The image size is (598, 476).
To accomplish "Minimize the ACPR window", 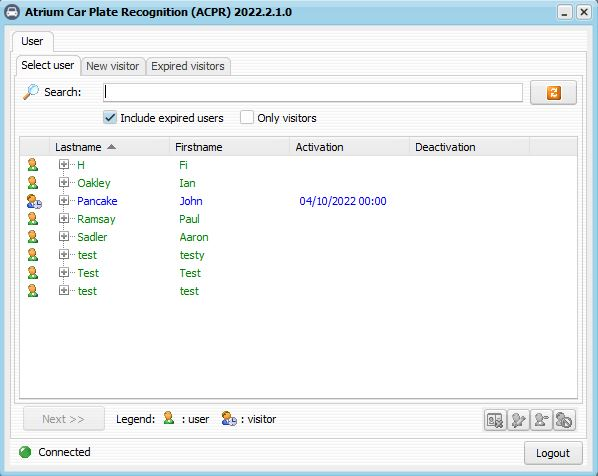I will [x=564, y=13].
